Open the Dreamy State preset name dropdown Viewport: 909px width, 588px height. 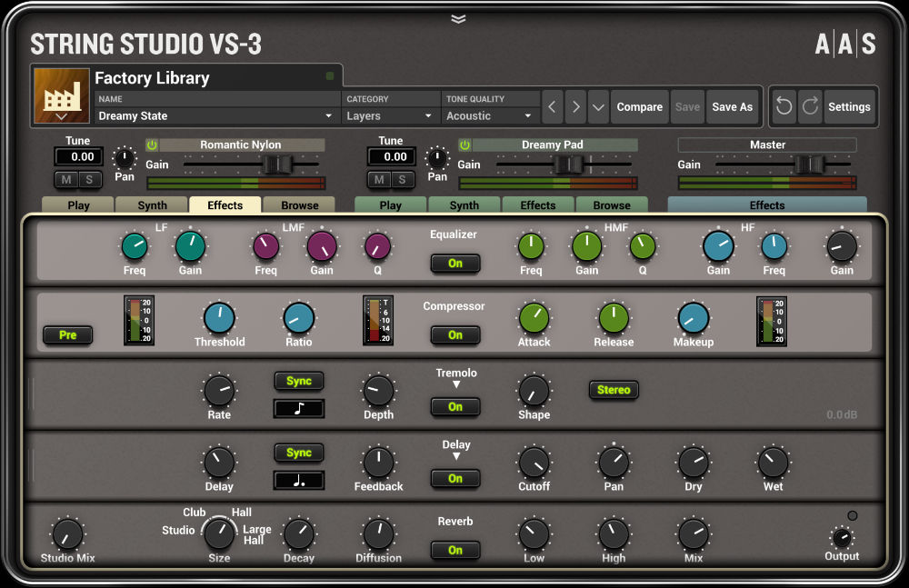329,115
